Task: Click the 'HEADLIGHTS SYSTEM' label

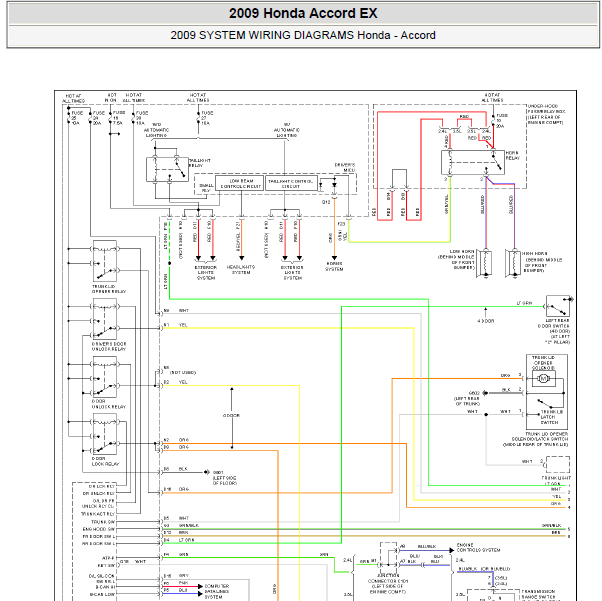Action: [x=241, y=270]
